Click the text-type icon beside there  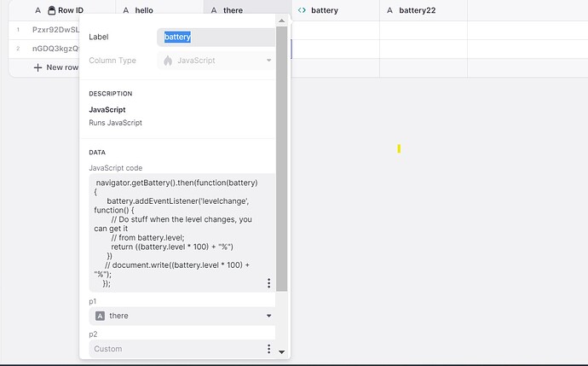[214, 10]
